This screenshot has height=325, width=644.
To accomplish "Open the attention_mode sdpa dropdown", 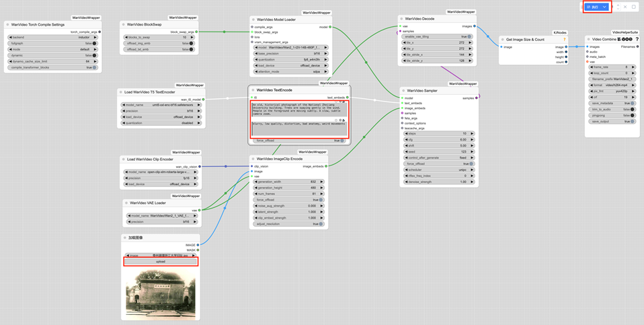I will coord(291,71).
